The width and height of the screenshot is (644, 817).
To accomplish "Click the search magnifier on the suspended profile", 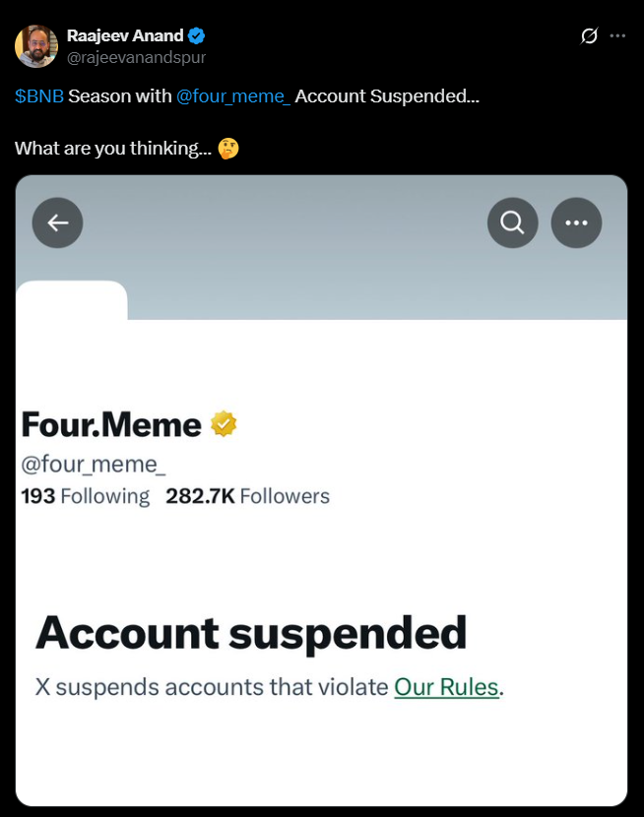I will [512, 223].
